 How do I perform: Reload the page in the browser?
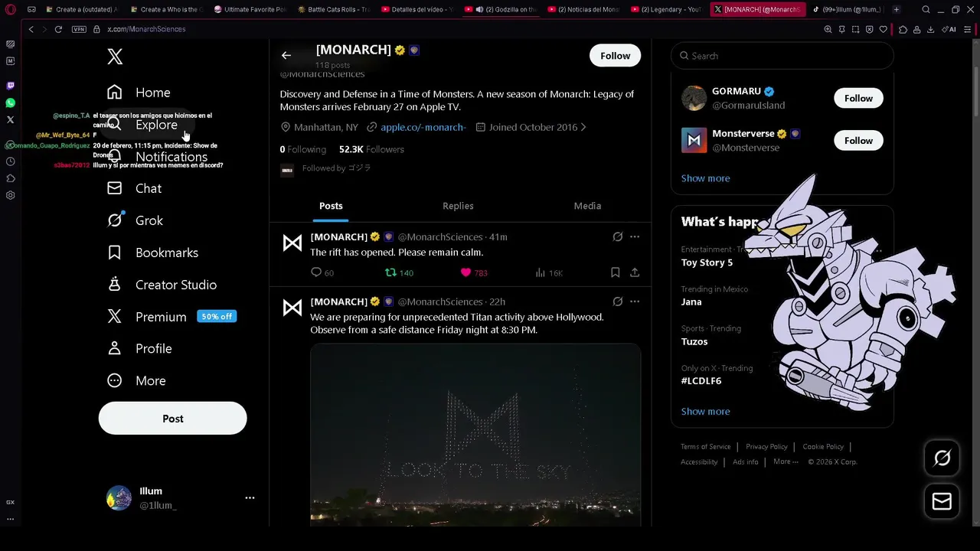pyautogui.click(x=58, y=29)
